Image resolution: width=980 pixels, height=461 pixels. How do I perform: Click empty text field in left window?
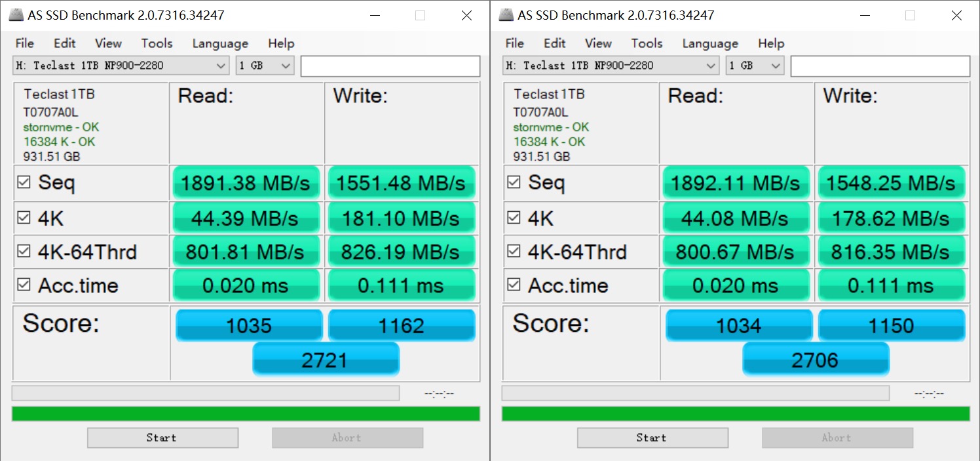(390, 66)
